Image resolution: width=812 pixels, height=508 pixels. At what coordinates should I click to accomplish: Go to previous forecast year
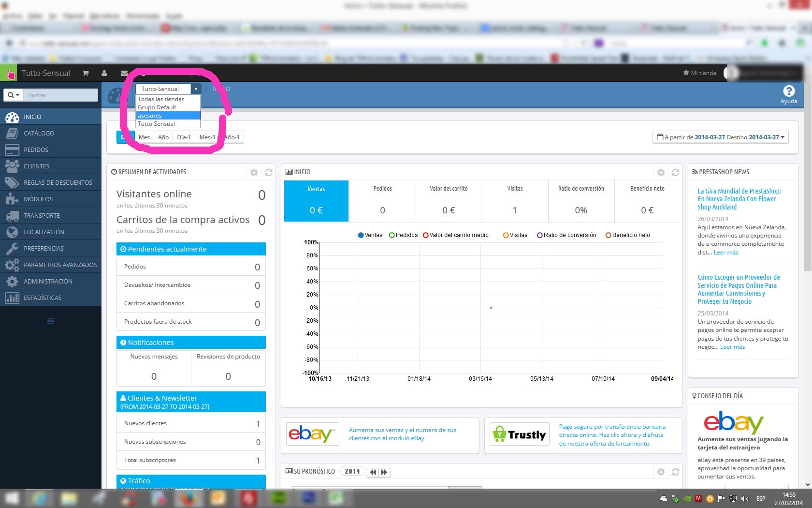[x=373, y=472]
